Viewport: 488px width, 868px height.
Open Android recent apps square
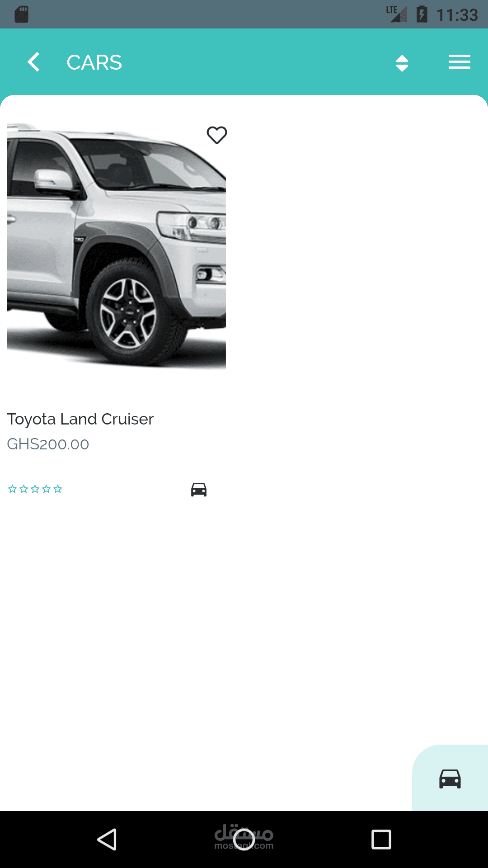point(381,840)
